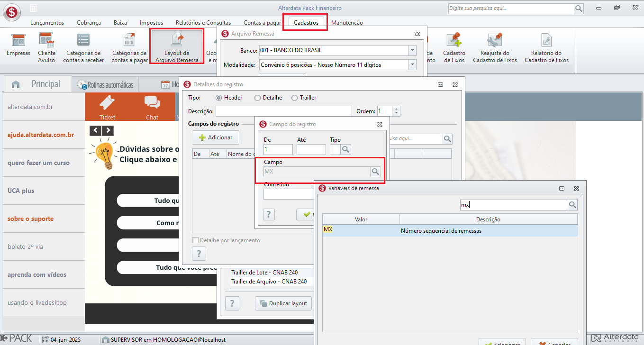
Task: Click the Tipo field lookup magnifier
Action: tap(346, 149)
